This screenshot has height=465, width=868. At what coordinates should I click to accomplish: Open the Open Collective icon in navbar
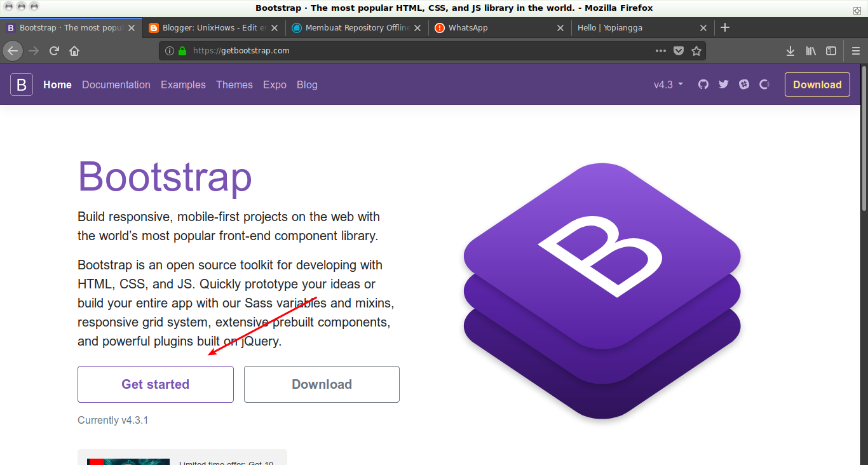(x=764, y=84)
